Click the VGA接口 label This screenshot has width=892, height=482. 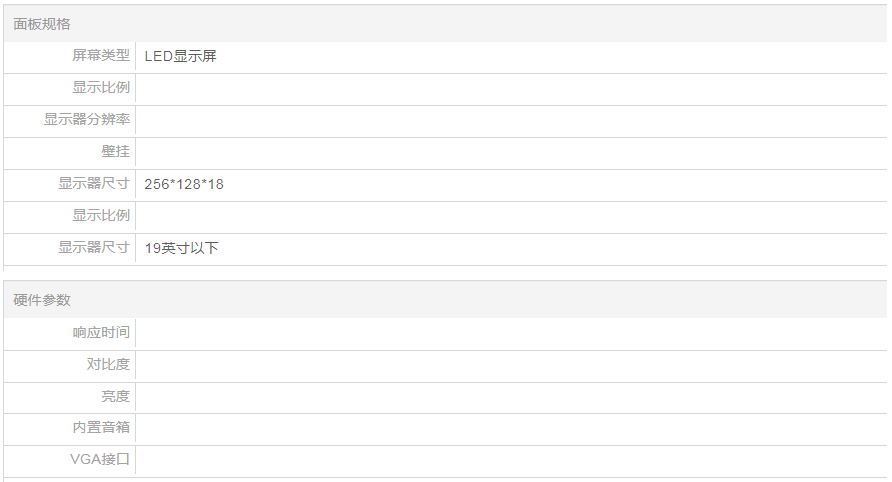[100, 460]
